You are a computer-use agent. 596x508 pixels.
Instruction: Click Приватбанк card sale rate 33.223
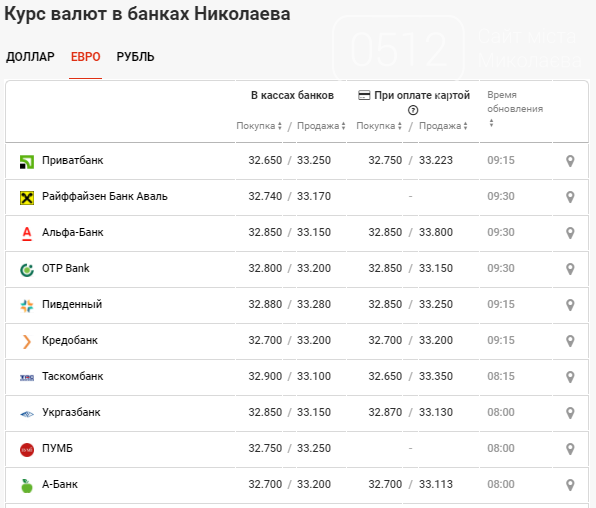coord(436,160)
